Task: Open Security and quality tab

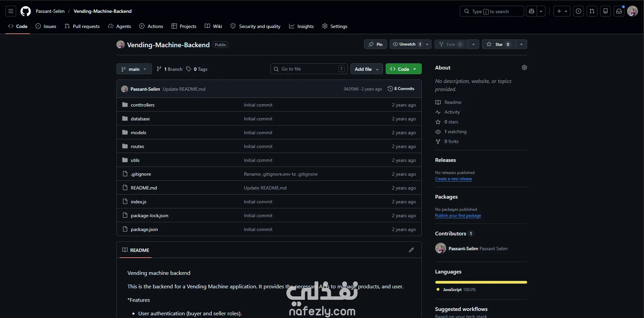Action: point(256,26)
